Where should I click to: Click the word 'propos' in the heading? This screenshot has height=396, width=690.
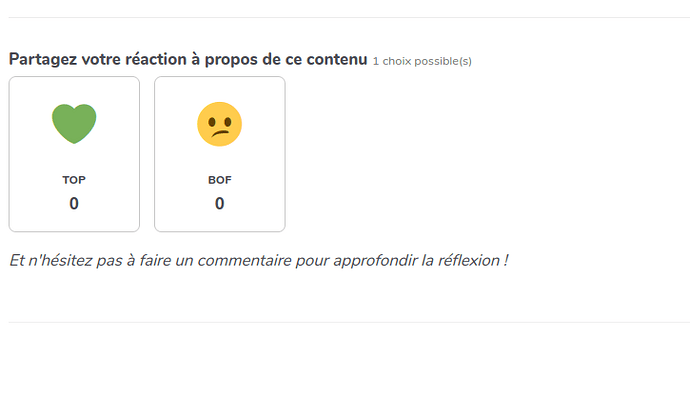tap(231, 60)
